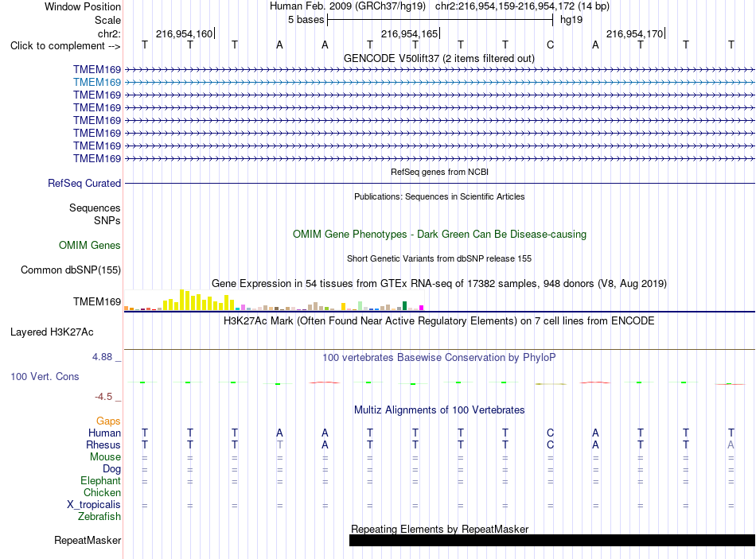Click the C base in the Rhesus alignment row
The image size is (756, 559).
point(550,444)
